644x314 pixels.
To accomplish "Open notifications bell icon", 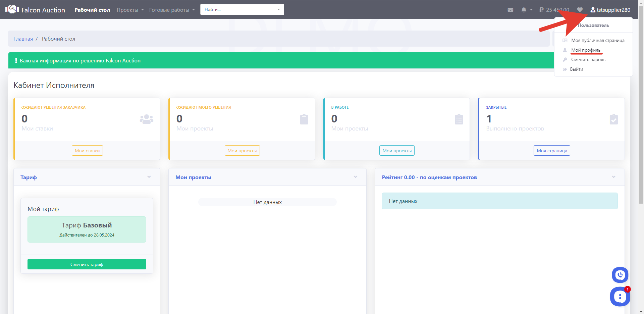I will click(x=524, y=10).
